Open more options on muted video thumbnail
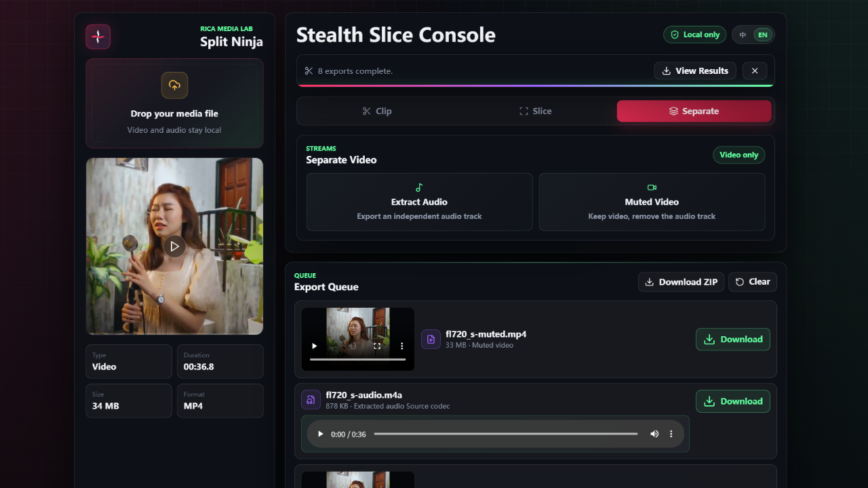 pos(401,346)
